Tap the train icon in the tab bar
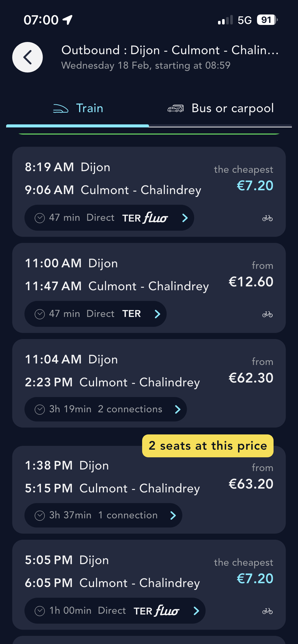The width and height of the screenshot is (298, 644). click(61, 109)
